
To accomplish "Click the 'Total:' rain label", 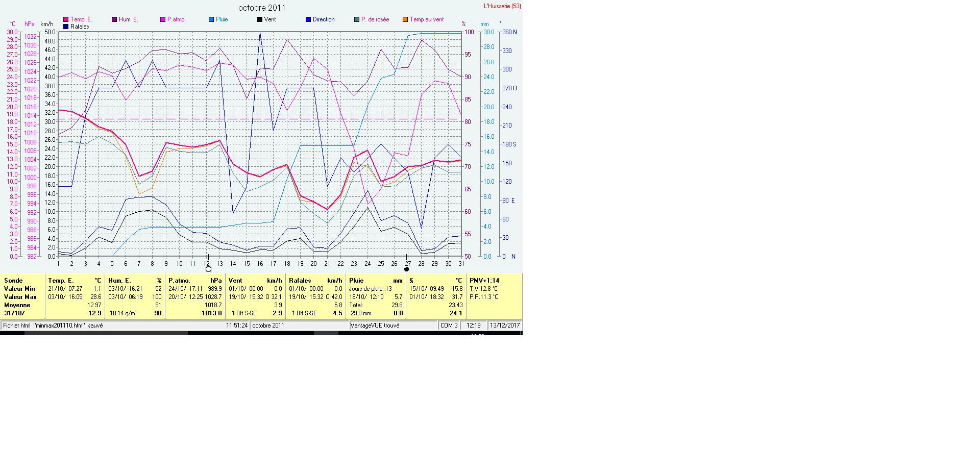I will [356, 305].
